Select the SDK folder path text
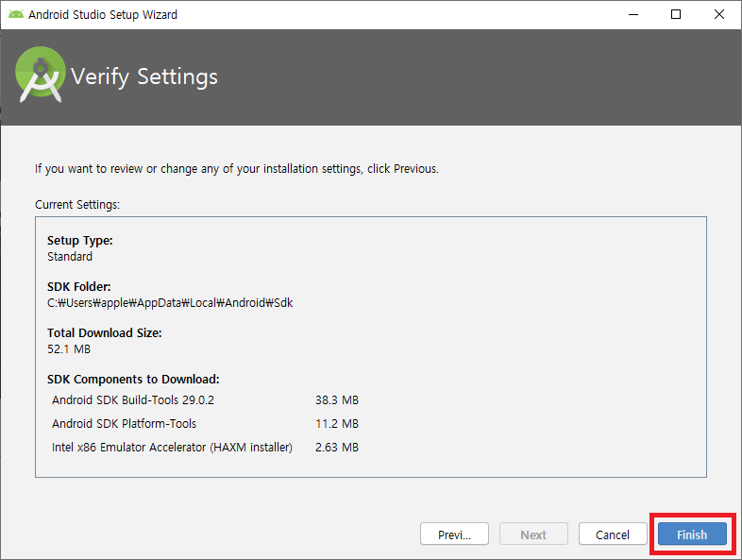The height and width of the screenshot is (560, 742). click(x=170, y=303)
